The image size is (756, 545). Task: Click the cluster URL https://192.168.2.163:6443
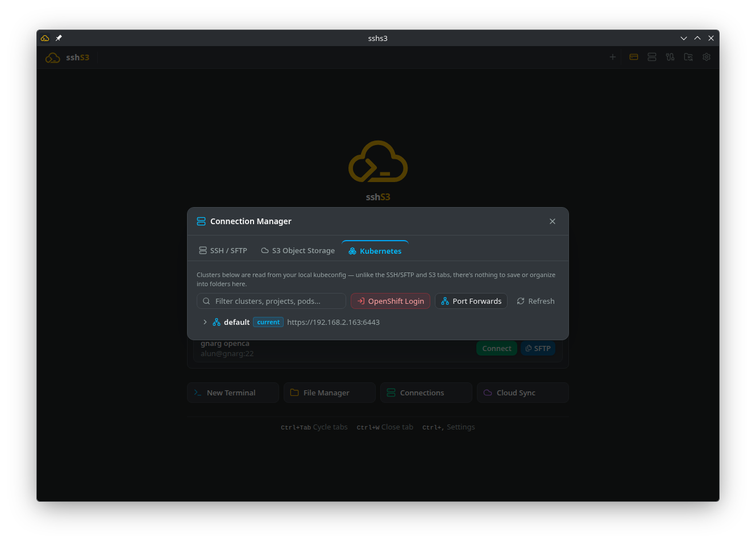click(x=333, y=322)
